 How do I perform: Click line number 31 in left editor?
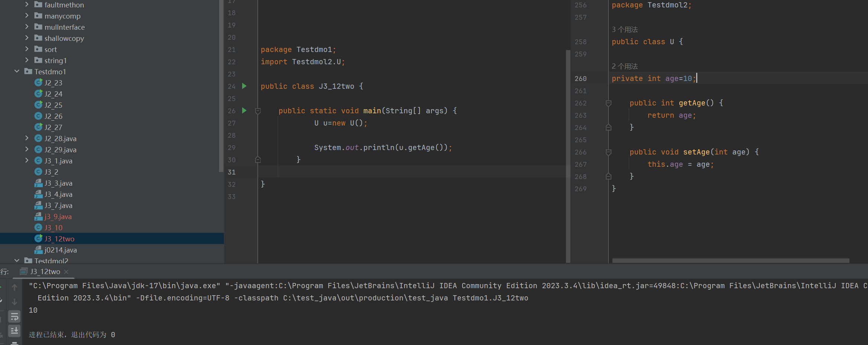click(232, 172)
